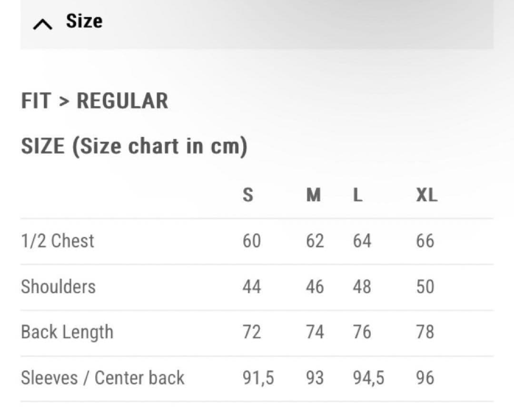Select the 'Size chart in cm' heading
The height and width of the screenshot is (420, 514).
click(134, 146)
